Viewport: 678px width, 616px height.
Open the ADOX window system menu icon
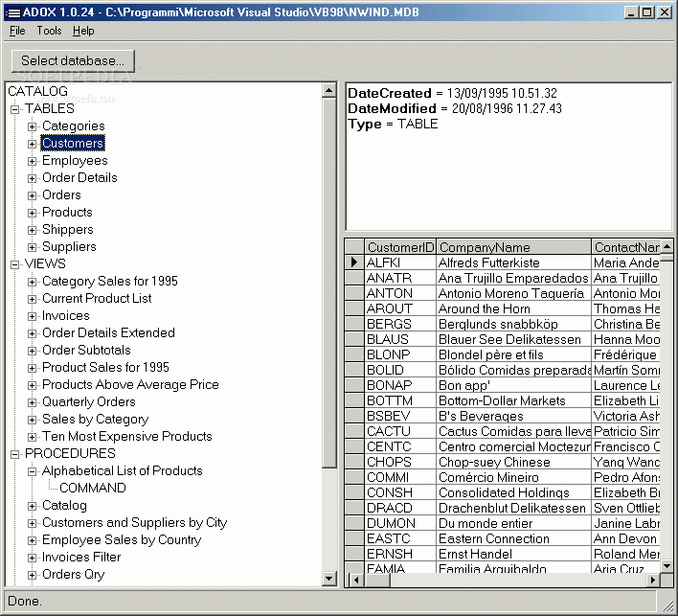13,12
